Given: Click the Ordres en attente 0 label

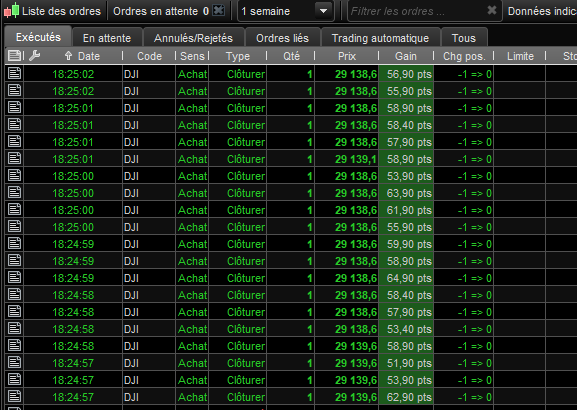Looking at the screenshot, I should 161,11.
